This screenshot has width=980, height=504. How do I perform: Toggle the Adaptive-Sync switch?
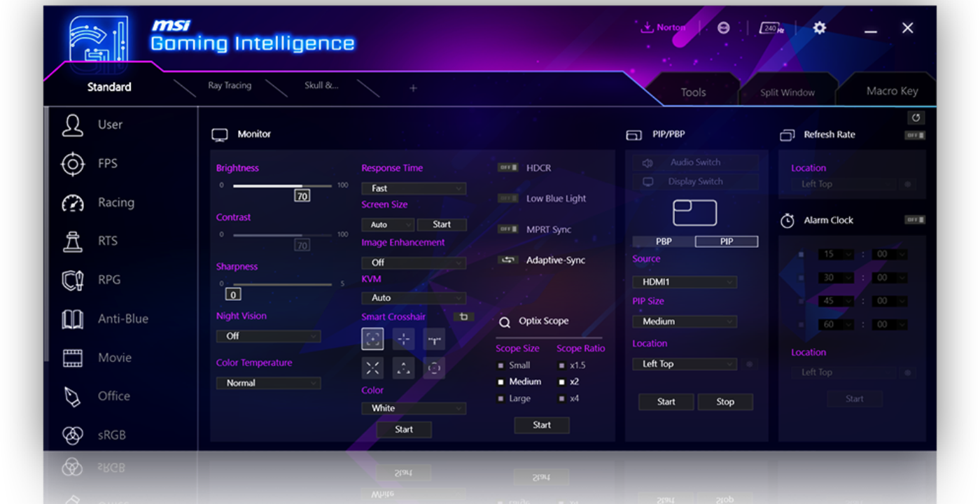(507, 260)
